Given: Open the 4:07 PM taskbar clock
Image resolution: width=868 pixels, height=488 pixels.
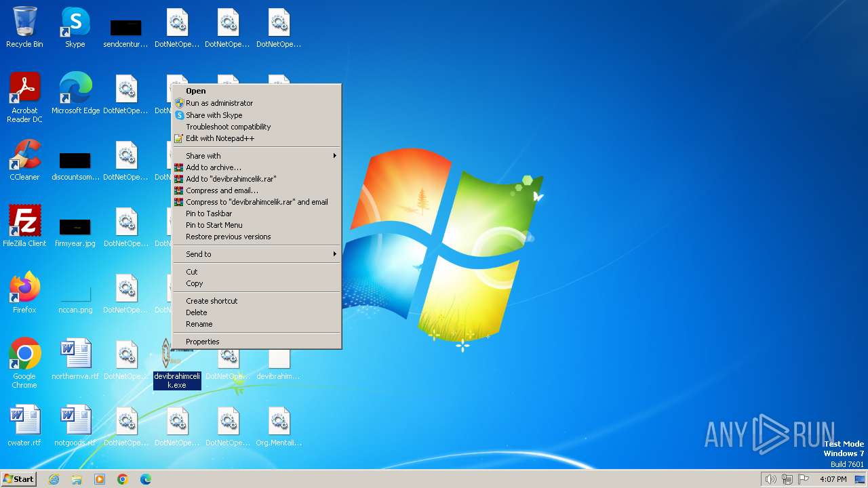Looking at the screenshot, I should pyautogui.click(x=833, y=479).
